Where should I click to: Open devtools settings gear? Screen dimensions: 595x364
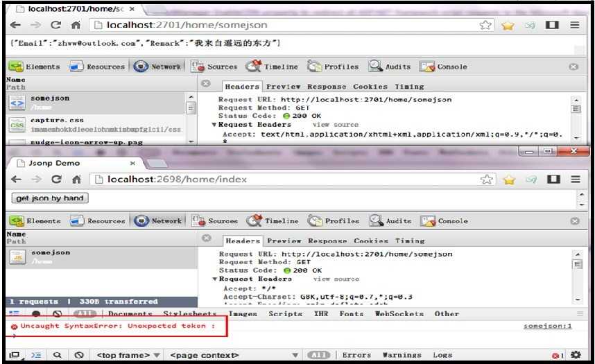coord(576,355)
